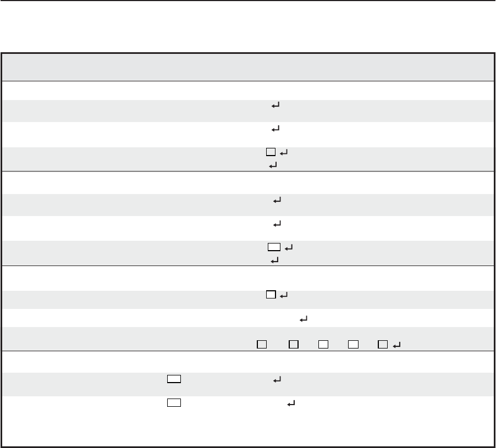
Task: Toggle the third center-column box from the top
Action: point(270,296)
